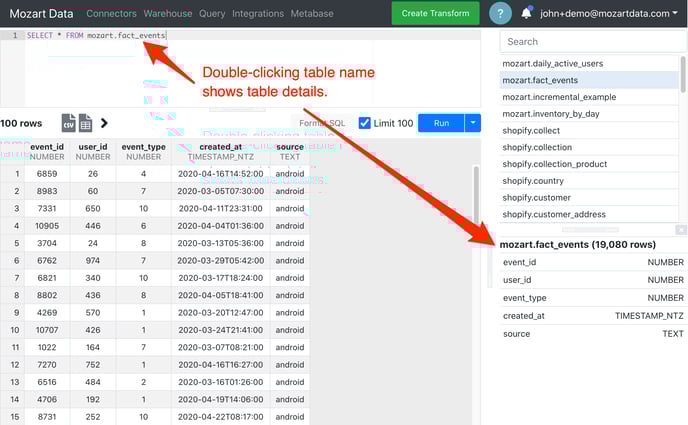Click the event_id field in table details
This screenshot has height=425, width=688.
point(593,262)
